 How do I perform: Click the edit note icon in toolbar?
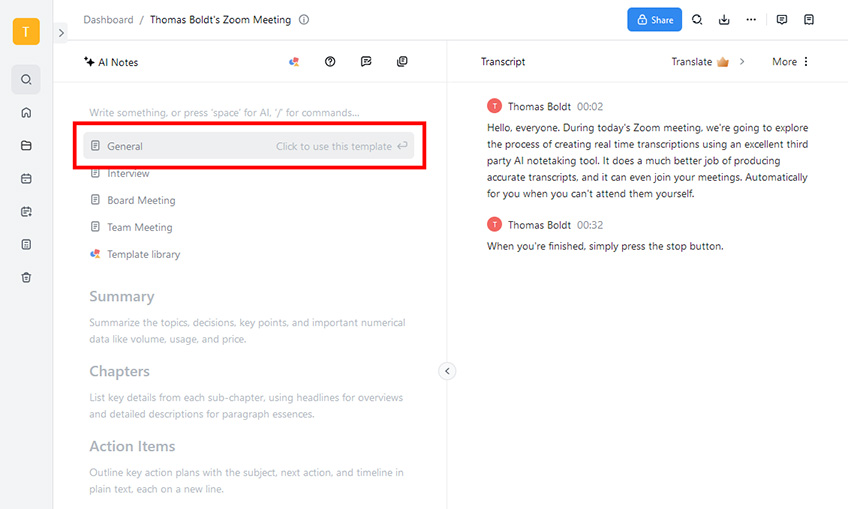[x=366, y=62]
